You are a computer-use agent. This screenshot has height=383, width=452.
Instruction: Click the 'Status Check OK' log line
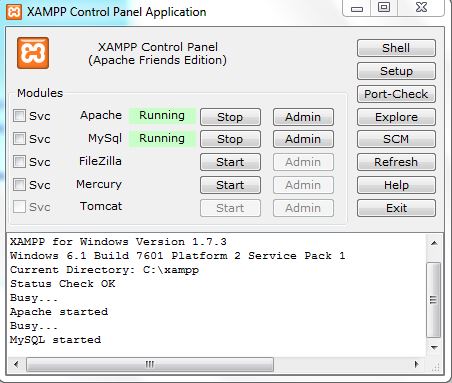63,284
